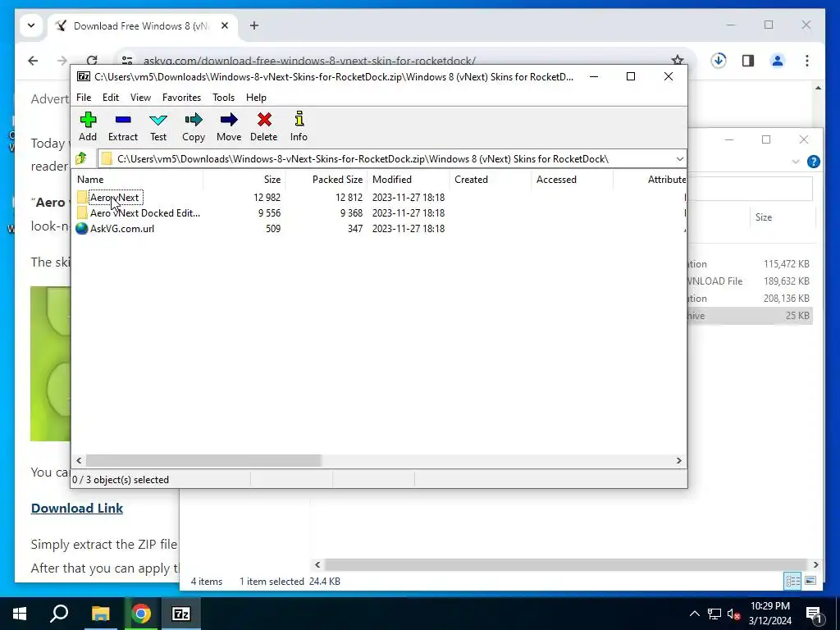Reload the Chrome page
Image resolution: width=840 pixels, height=630 pixels.
click(x=92, y=61)
